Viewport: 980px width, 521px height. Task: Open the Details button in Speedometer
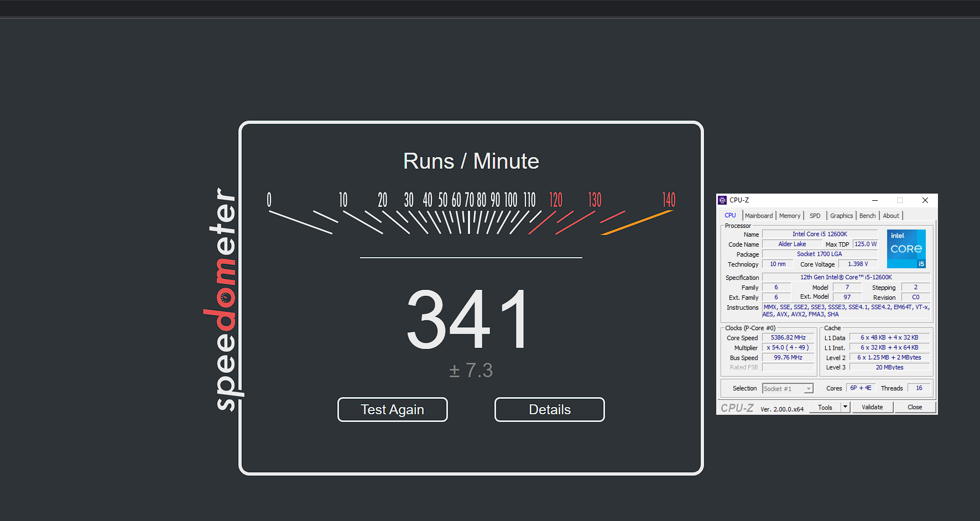click(550, 410)
